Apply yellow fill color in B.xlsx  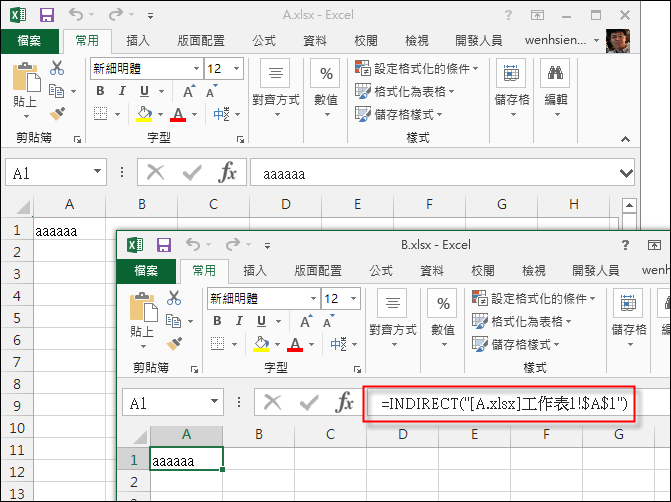point(261,344)
